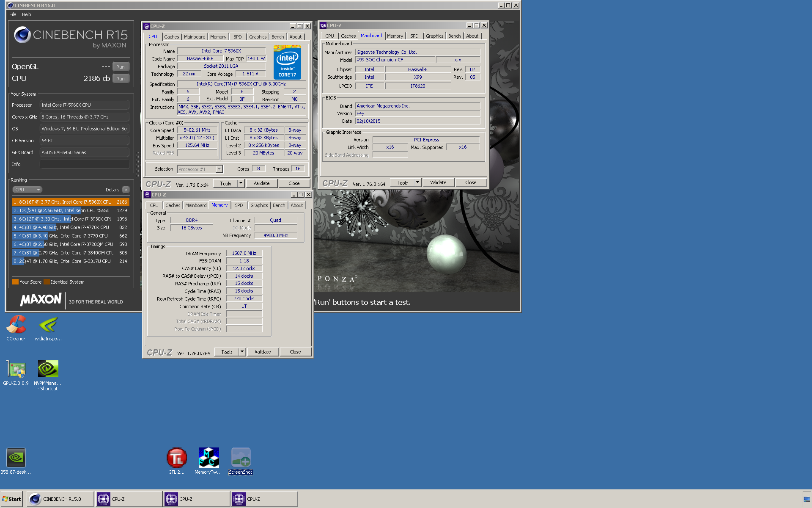
Task: Switch to SPD tab in the Memory window
Action: click(x=239, y=205)
